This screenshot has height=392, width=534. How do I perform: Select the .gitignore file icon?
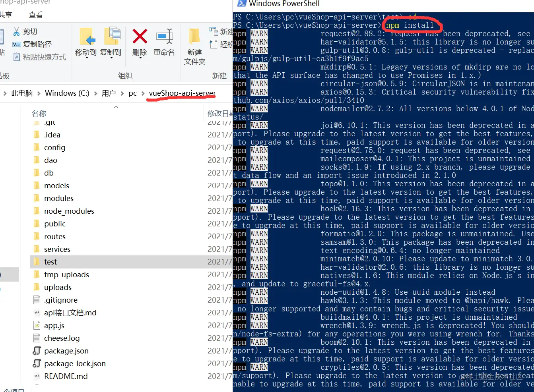(x=37, y=300)
